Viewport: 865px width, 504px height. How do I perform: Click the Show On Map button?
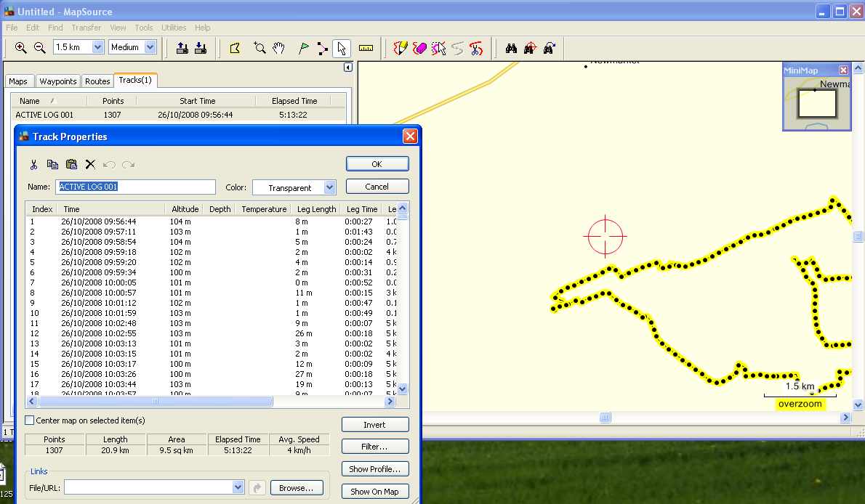pos(375,492)
